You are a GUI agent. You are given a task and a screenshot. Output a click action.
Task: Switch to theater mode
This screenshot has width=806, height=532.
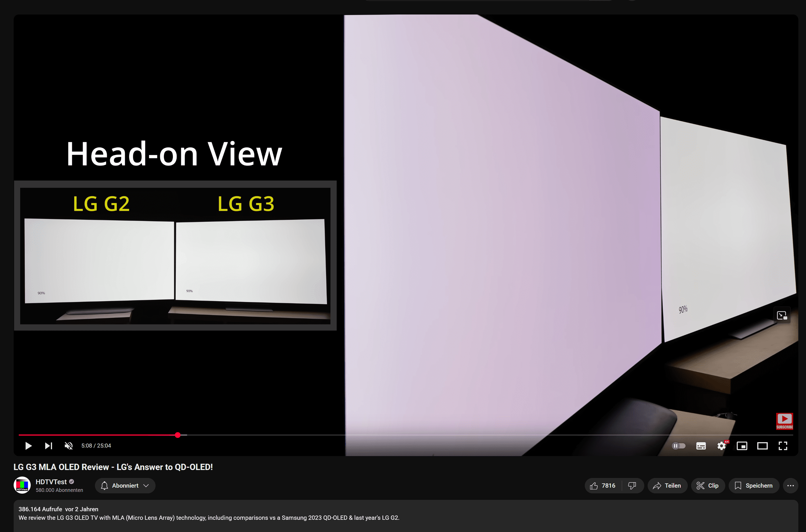click(762, 446)
